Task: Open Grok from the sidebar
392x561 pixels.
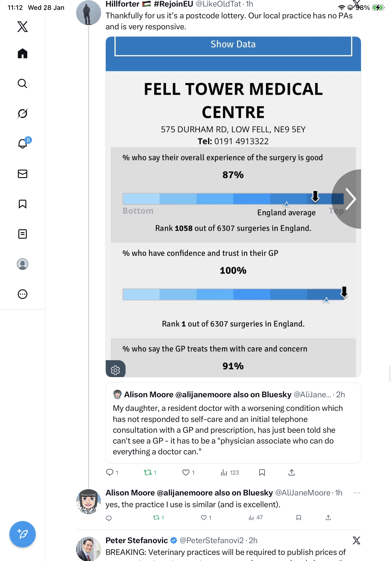Action: [23, 113]
